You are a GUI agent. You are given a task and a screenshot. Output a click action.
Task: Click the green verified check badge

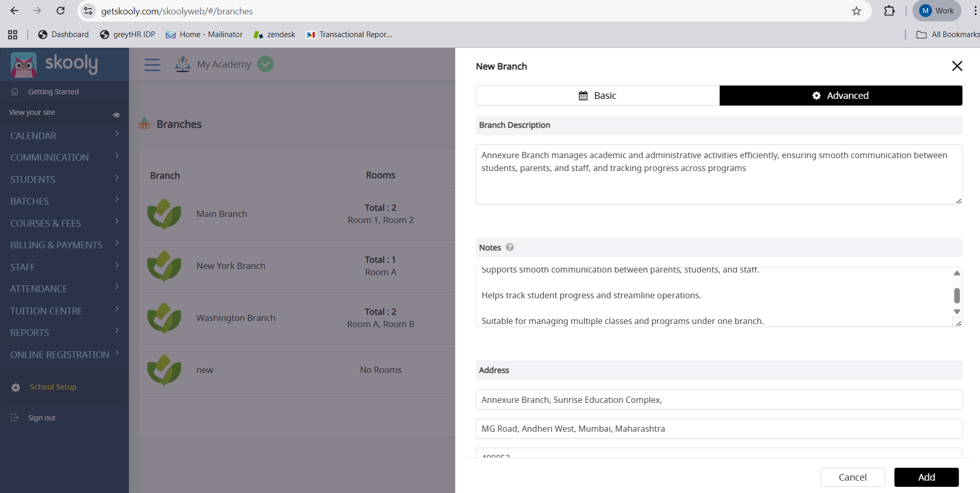coord(265,64)
